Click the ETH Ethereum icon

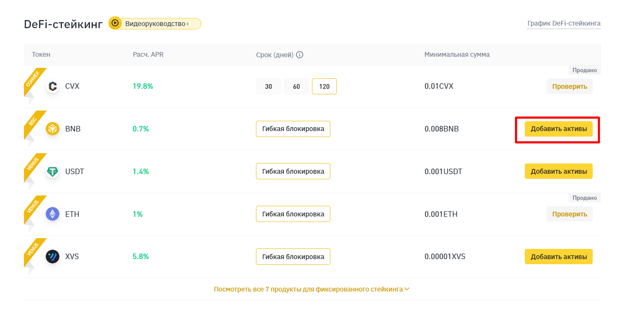53,214
